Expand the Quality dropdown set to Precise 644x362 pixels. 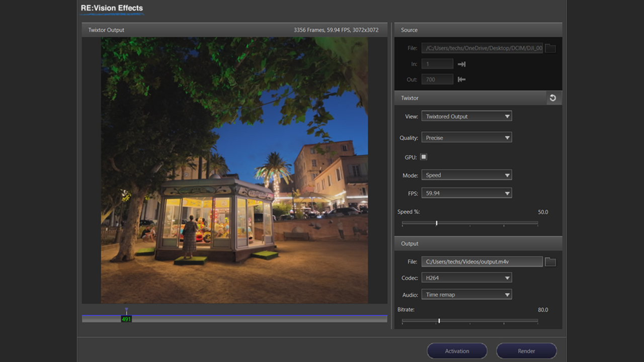coord(466,138)
